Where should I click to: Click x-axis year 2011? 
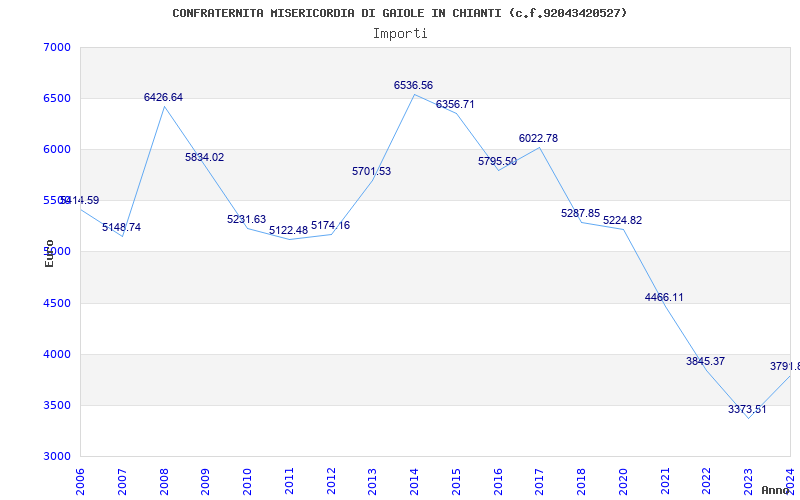pyautogui.click(x=289, y=482)
